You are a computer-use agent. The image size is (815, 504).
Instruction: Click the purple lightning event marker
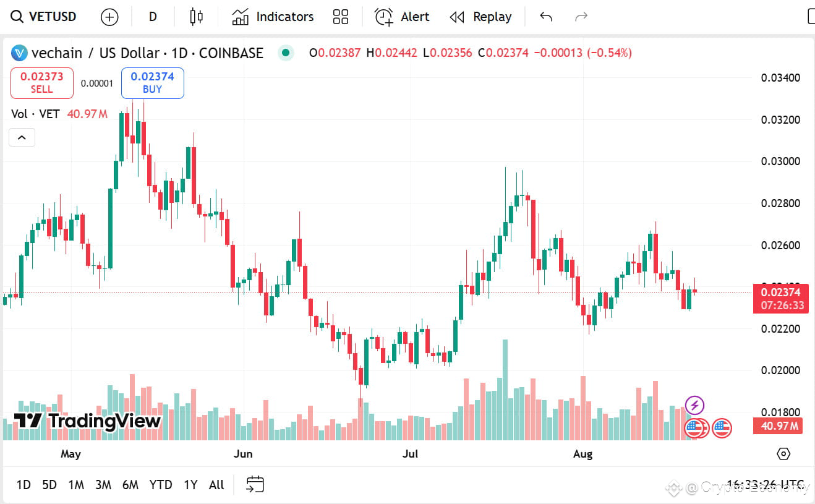695,406
